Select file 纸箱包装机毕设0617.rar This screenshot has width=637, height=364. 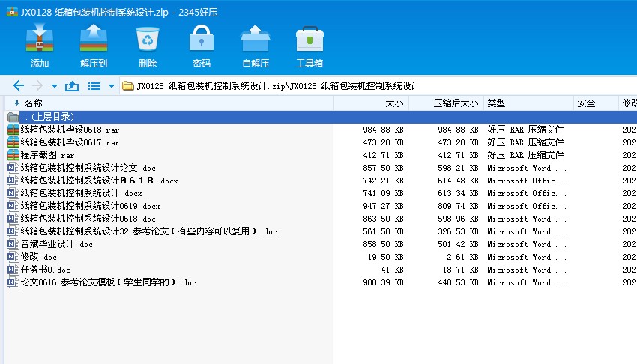point(70,142)
